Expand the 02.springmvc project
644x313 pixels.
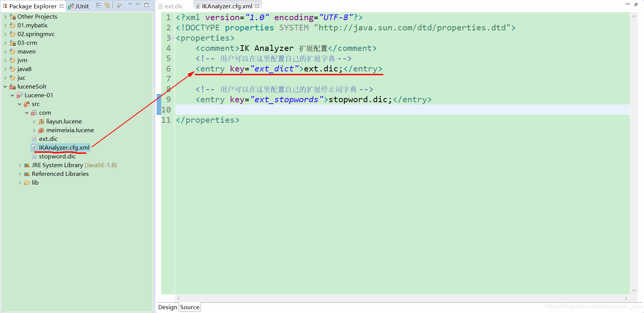click(5, 34)
